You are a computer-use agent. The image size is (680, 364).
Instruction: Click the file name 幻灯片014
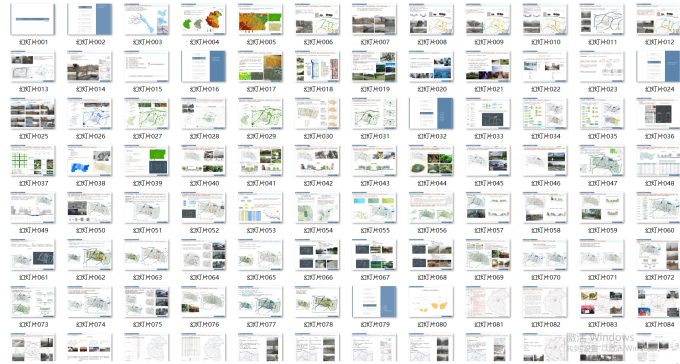tap(90, 89)
